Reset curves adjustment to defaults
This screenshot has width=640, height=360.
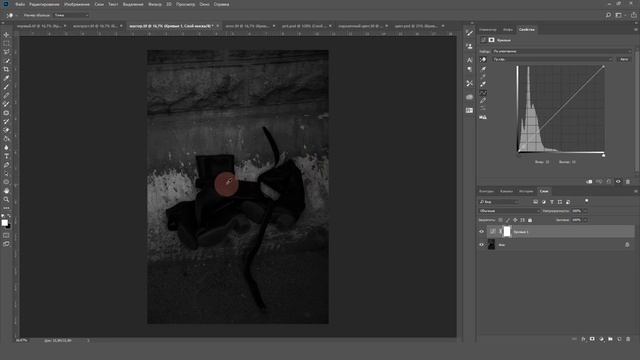point(609,182)
